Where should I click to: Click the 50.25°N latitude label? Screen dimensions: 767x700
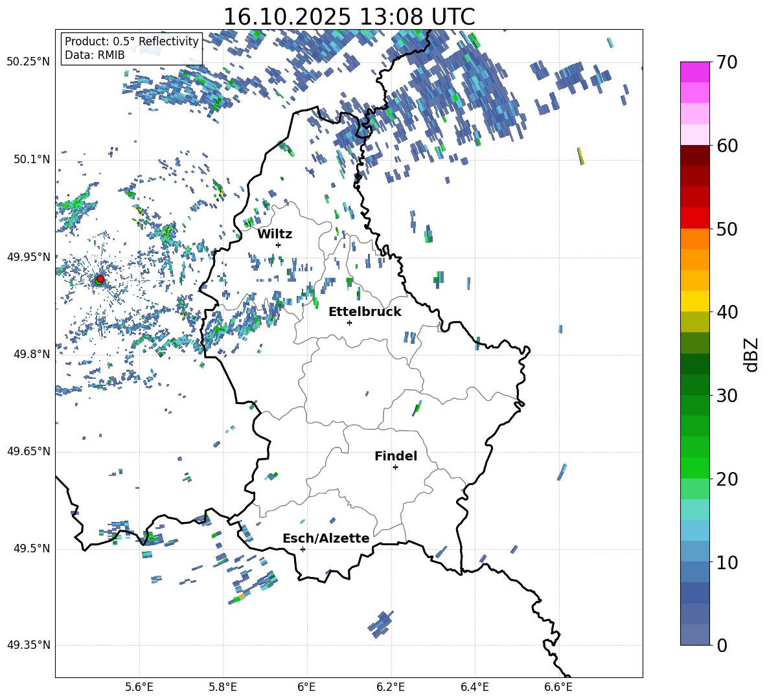point(28,62)
